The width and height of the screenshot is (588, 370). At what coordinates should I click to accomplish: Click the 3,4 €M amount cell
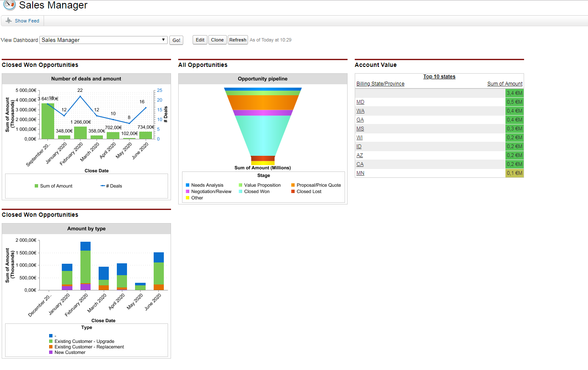(x=514, y=93)
